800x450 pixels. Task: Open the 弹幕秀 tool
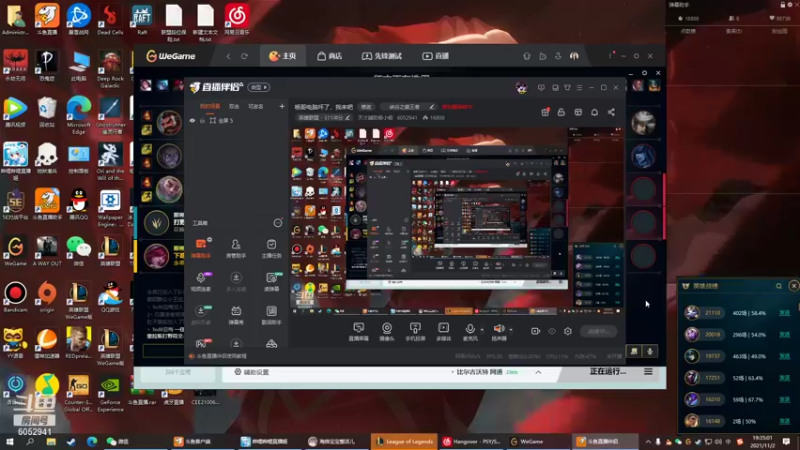(236, 315)
